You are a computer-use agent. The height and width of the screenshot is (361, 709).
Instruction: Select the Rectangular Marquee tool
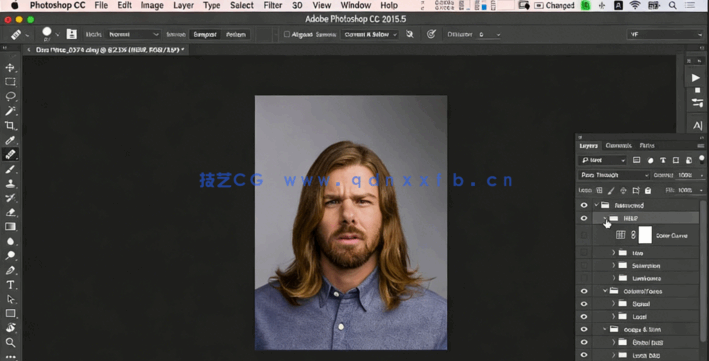point(10,82)
